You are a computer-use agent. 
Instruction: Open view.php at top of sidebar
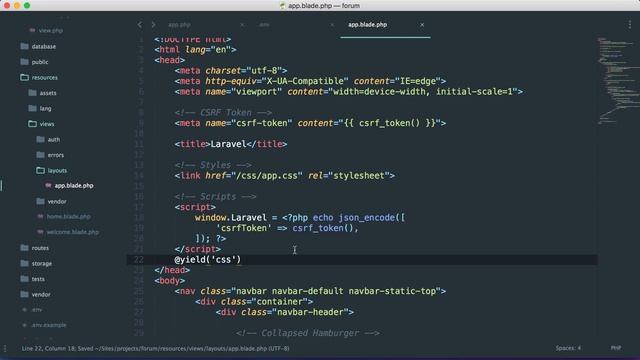51,31
